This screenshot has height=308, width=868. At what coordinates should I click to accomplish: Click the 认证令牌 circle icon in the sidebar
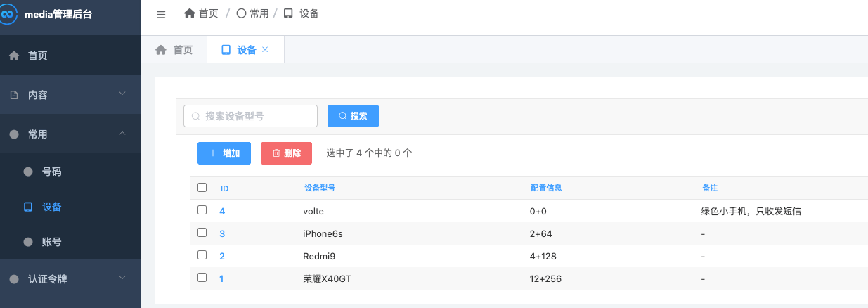coord(14,279)
